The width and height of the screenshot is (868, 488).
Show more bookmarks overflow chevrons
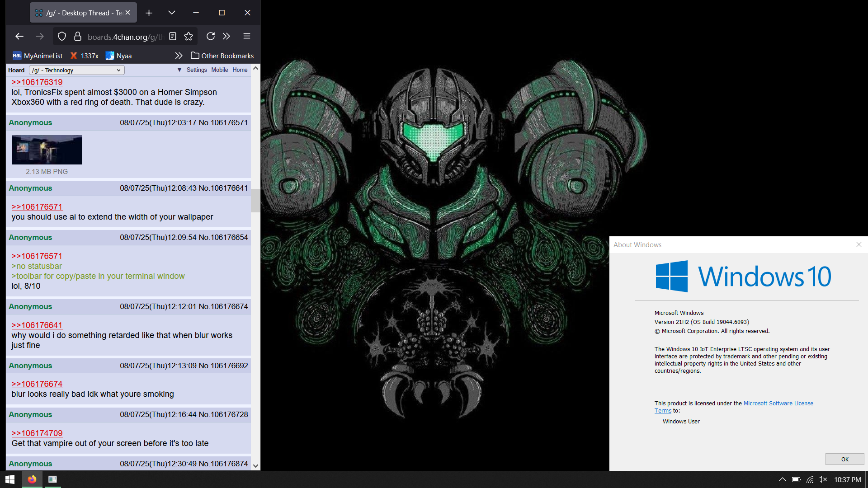pyautogui.click(x=179, y=56)
